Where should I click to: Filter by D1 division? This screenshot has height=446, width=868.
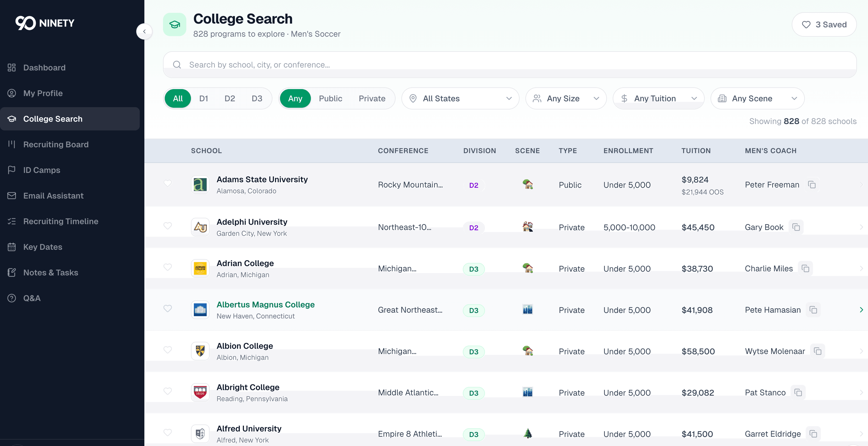pos(203,99)
